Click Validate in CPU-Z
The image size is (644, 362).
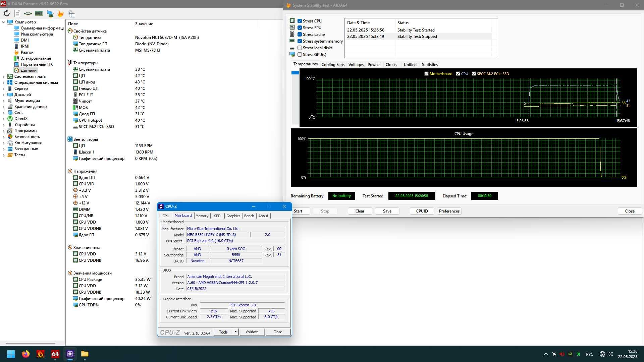click(x=252, y=332)
